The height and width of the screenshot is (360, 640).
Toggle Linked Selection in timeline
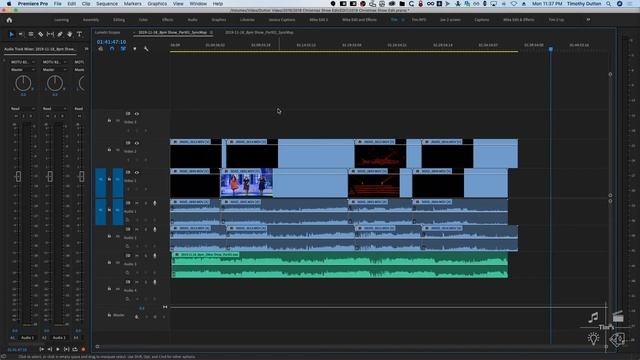[x=123, y=49]
